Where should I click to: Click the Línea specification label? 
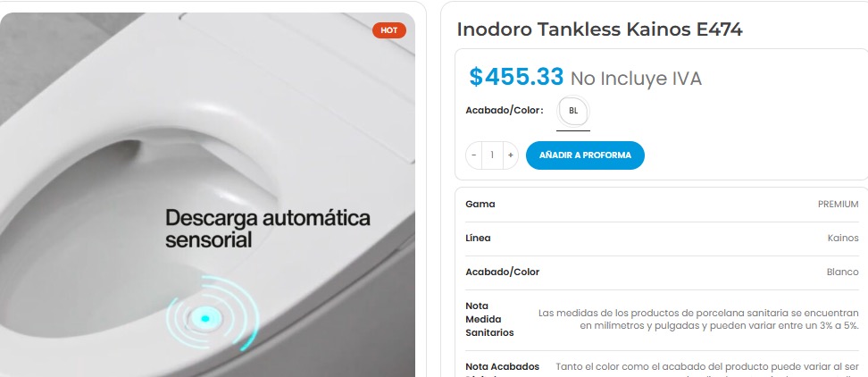[x=479, y=238]
